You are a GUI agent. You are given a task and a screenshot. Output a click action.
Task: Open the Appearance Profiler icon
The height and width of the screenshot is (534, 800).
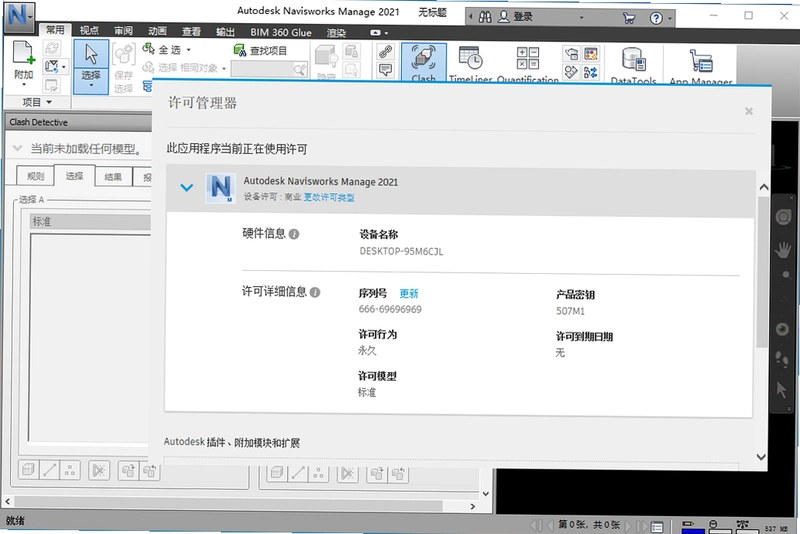tap(591, 54)
